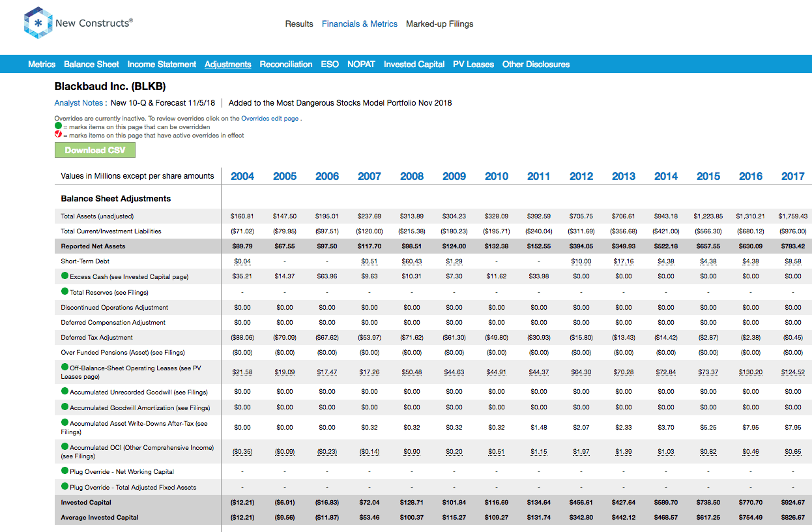Click green dot beside Plug Override Net Working Capital
The height and width of the screenshot is (532, 812).
click(x=65, y=471)
